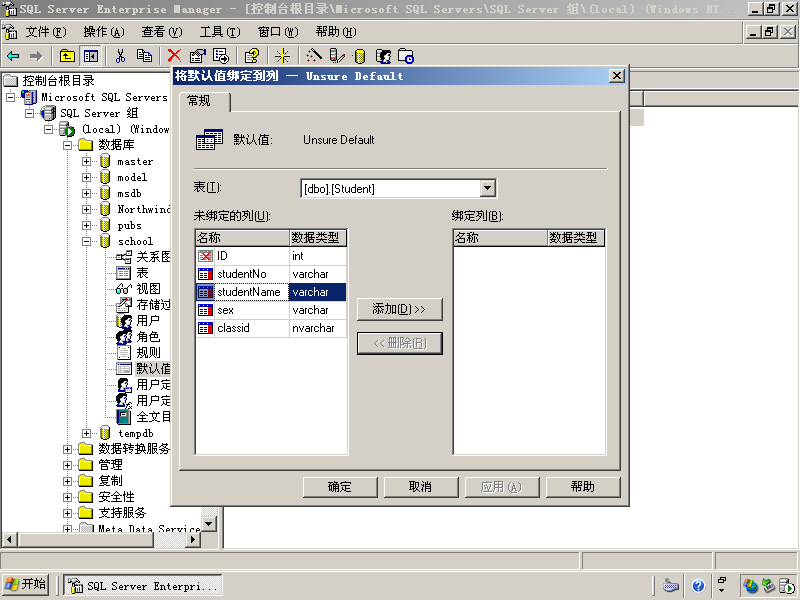
Task: Select the 角色 roles node
Action: click(148, 337)
